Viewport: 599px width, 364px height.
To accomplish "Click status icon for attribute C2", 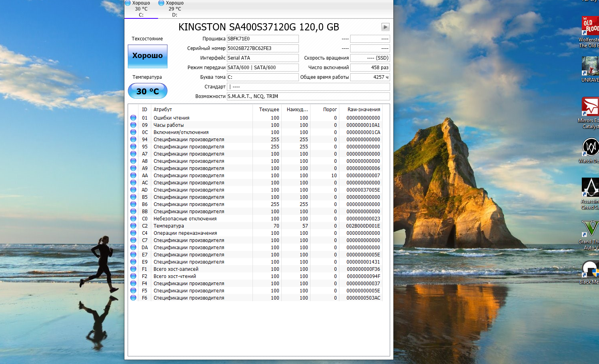I will 133,226.
